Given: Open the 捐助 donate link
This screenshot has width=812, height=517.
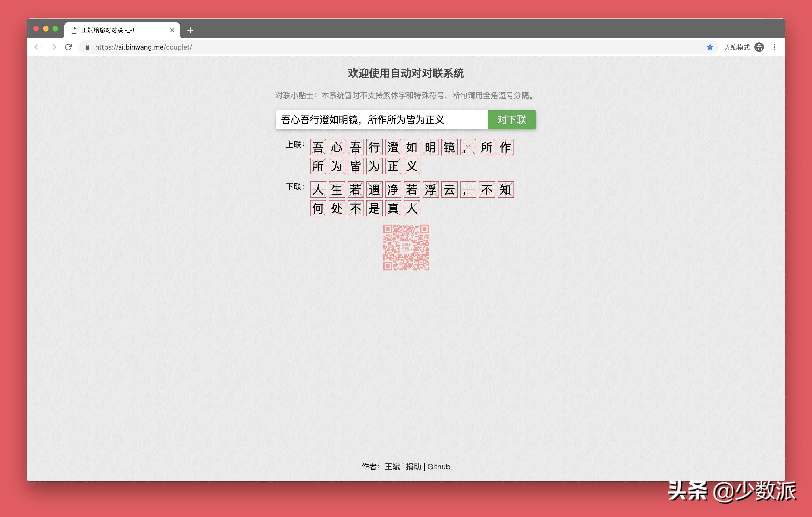Looking at the screenshot, I should 413,467.
